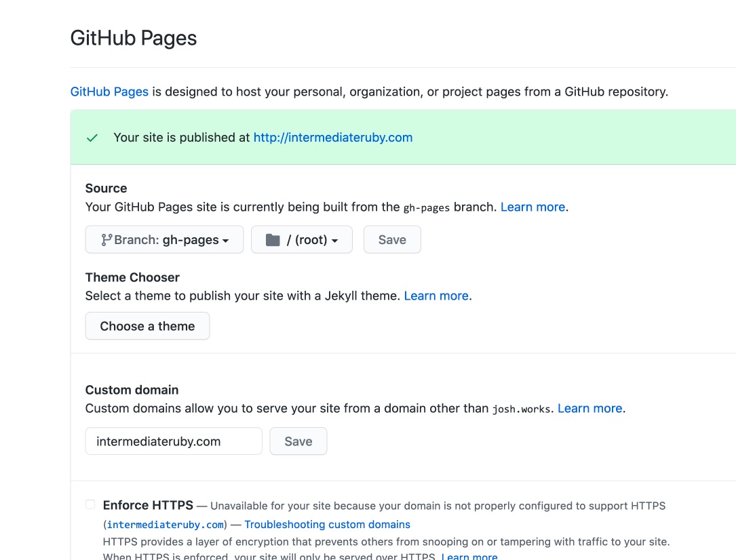Image resolution: width=736 pixels, height=560 pixels.
Task: Click the caret arrow next to (root)
Action: pyautogui.click(x=334, y=241)
